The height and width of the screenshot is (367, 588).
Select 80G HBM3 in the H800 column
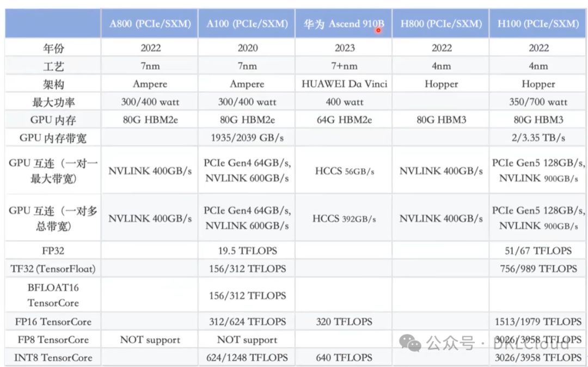click(442, 120)
